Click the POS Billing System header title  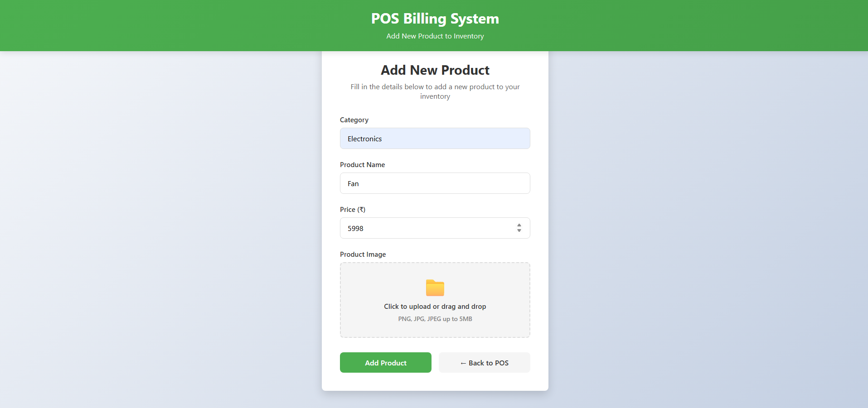[x=435, y=19]
